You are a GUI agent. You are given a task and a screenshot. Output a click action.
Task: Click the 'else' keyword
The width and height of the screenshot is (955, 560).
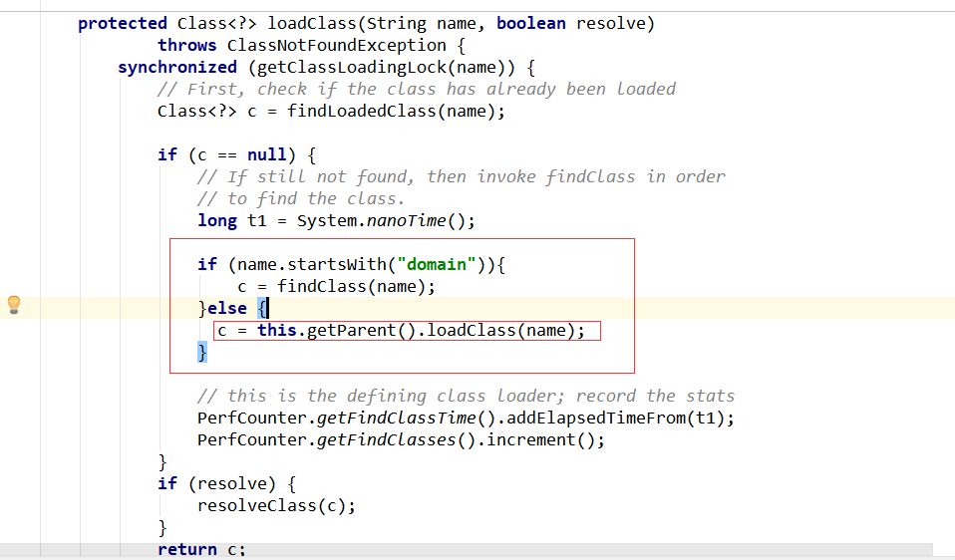click(x=227, y=309)
